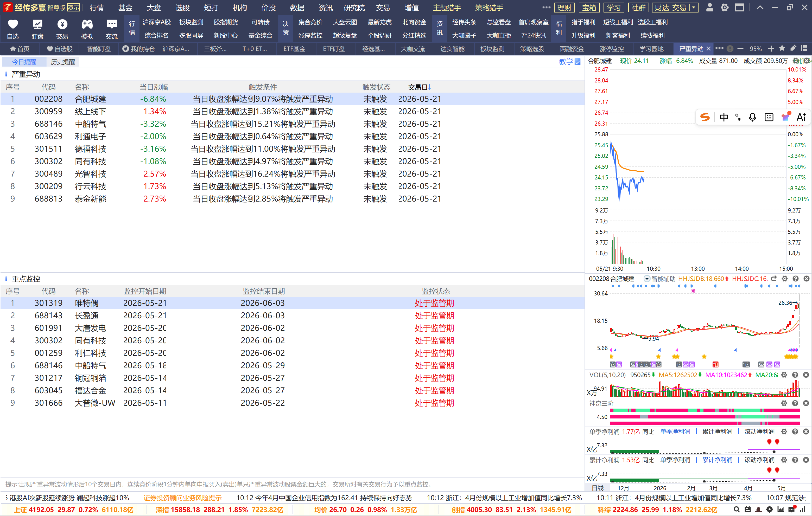Screen dimensions: 812x516
Task: Zoom out with the minus icon
Action: pos(740,49)
